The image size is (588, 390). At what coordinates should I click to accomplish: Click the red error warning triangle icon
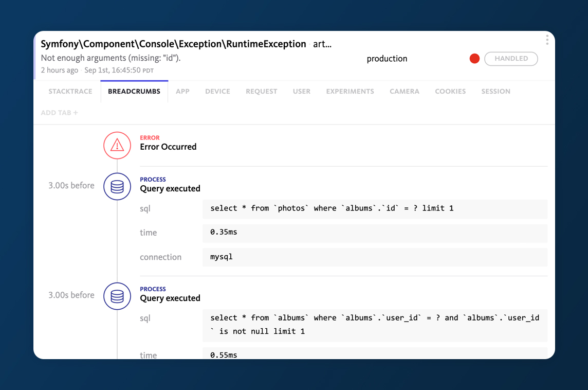pyautogui.click(x=117, y=145)
